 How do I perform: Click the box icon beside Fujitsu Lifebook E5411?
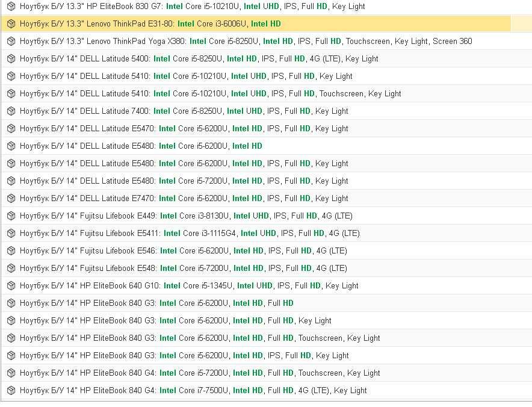(11, 233)
